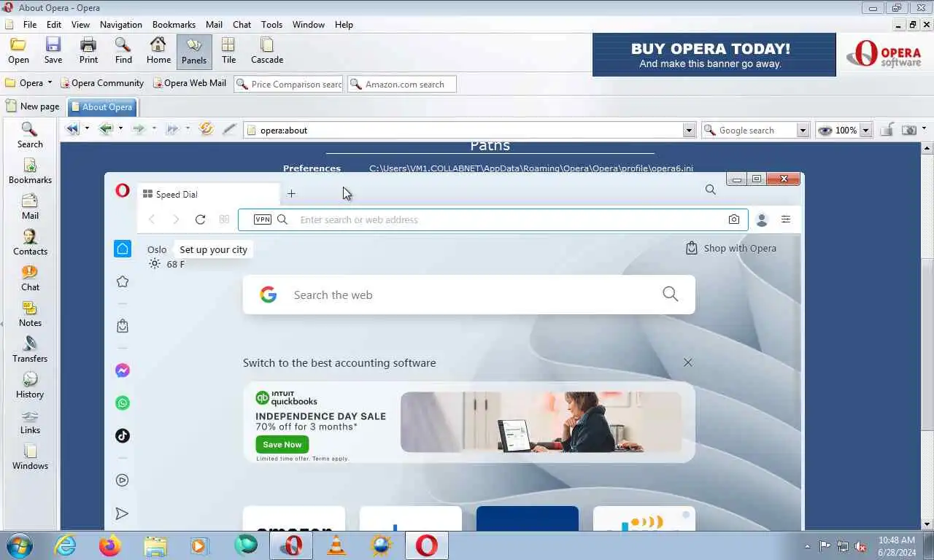Toggle the Panels button
The height and width of the screenshot is (560, 934).
point(194,51)
